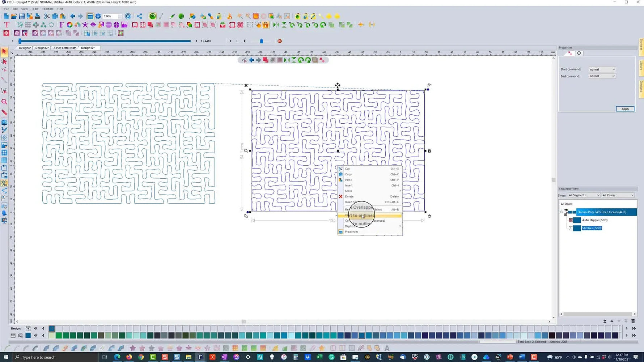
Task: Click the Apply button in the Properties panel
Action: point(625,109)
